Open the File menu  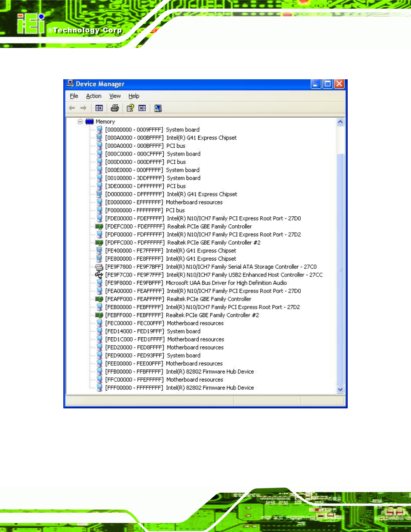(x=74, y=96)
